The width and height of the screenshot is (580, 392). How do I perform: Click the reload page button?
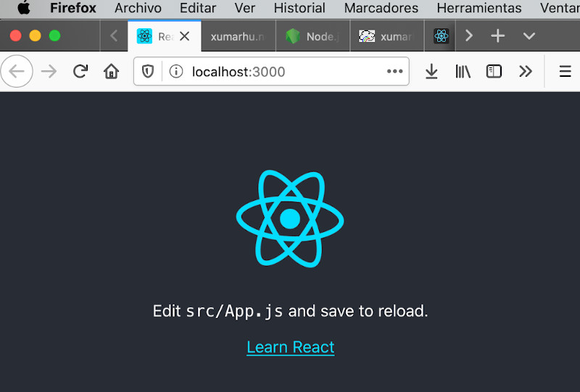pyautogui.click(x=80, y=71)
